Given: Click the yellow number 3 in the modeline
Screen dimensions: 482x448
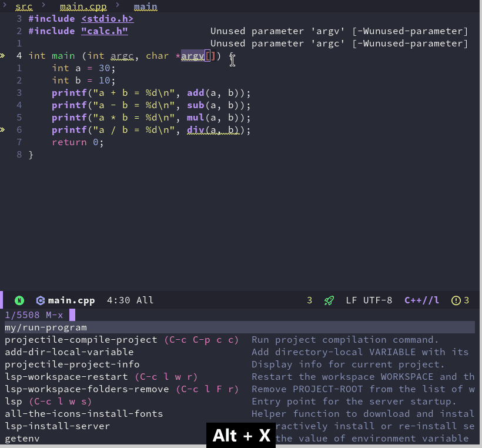Looking at the screenshot, I should pyautogui.click(x=310, y=300).
